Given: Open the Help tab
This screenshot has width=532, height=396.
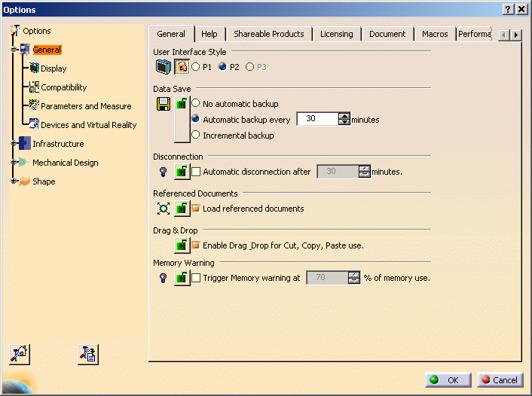Looking at the screenshot, I should coord(209,34).
